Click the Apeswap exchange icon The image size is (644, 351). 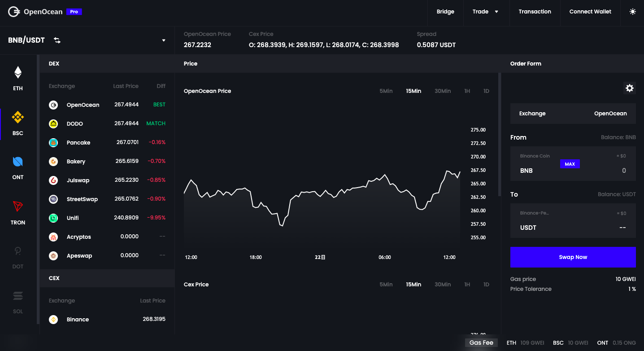[53, 256]
